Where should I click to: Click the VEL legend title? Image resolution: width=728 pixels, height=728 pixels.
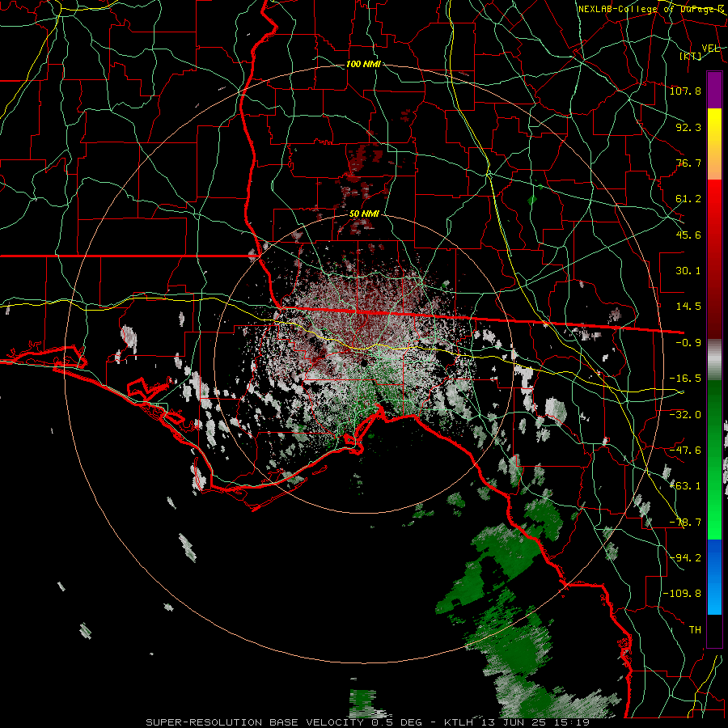pyautogui.click(x=710, y=49)
